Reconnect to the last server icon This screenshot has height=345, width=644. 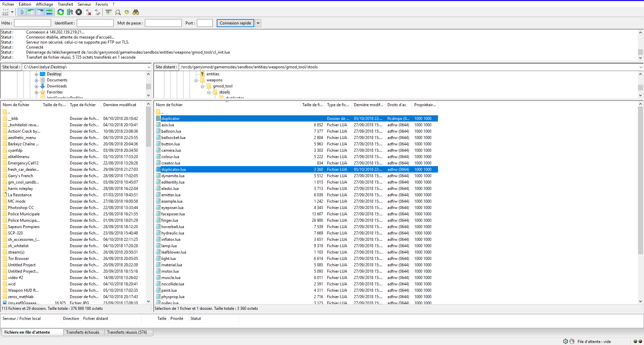pyautogui.click(x=97, y=12)
